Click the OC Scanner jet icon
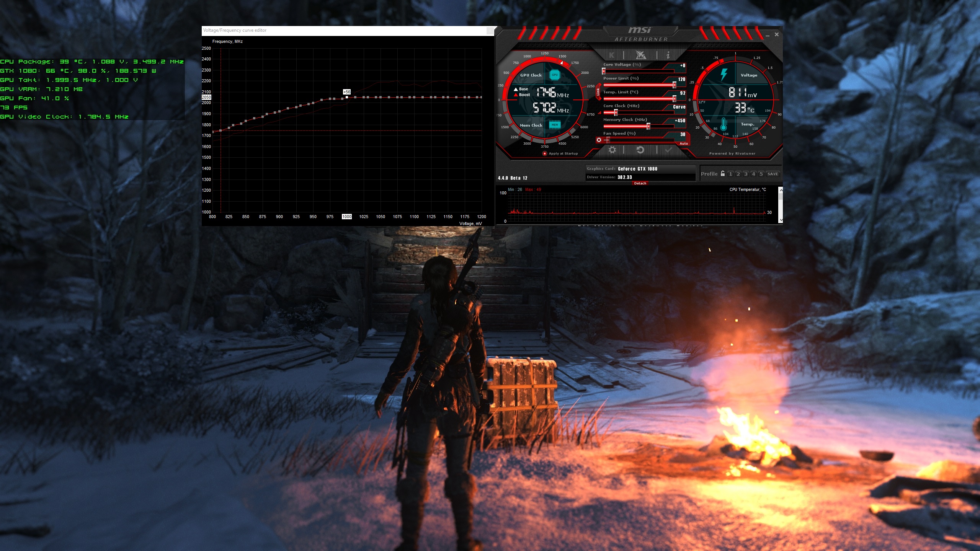The width and height of the screenshot is (980, 551). pyautogui.click(x=640, y=55)
